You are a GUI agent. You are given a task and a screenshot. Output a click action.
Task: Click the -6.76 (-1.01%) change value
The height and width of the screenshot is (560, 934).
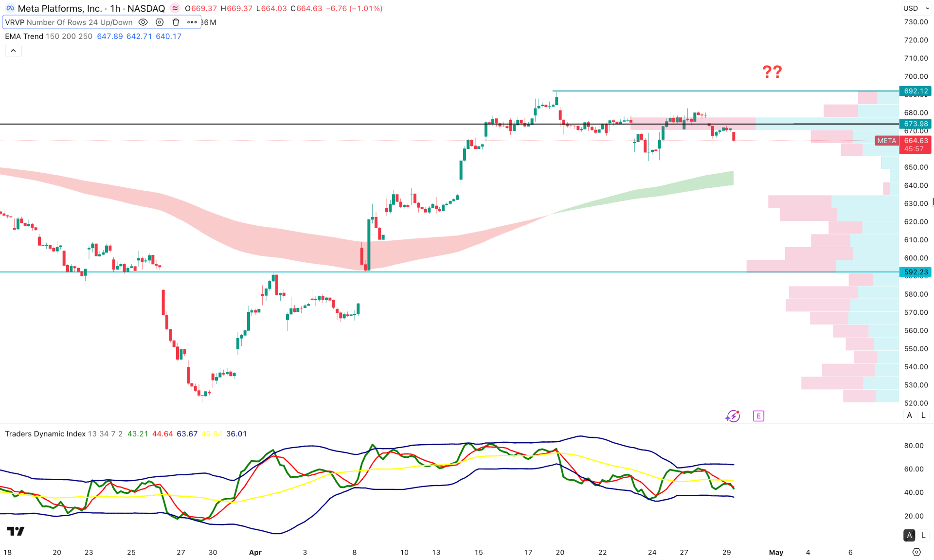coord(354,8)
